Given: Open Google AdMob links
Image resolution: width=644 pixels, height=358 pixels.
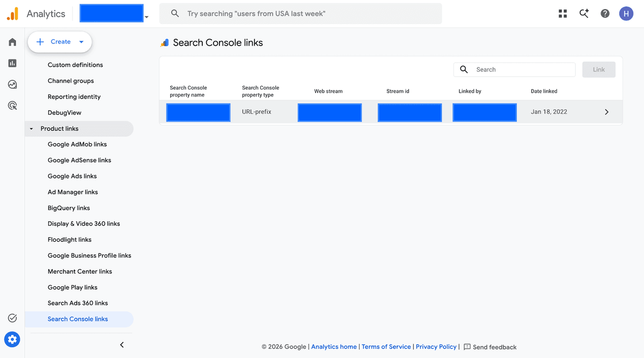Looking at the screenshot, I should pos(77,144).
